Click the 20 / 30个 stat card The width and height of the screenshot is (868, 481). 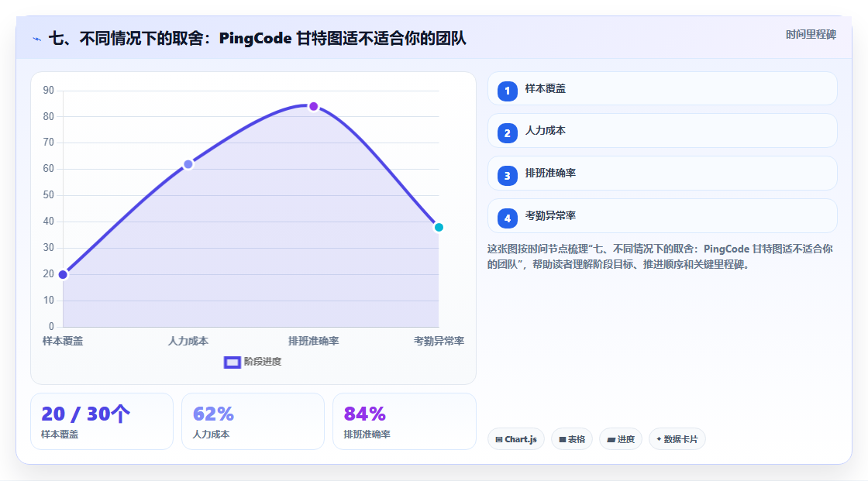click(x=102, y=421)
